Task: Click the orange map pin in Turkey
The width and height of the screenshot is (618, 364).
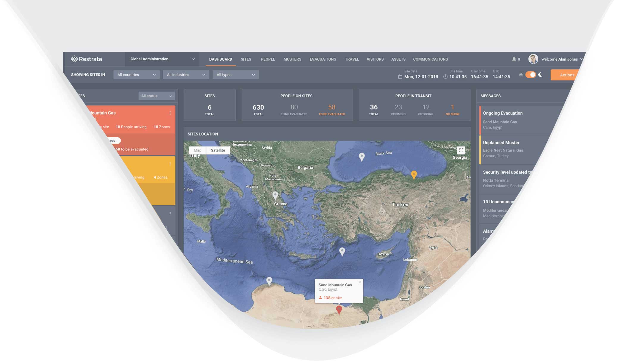Action: tap(414, 174)
